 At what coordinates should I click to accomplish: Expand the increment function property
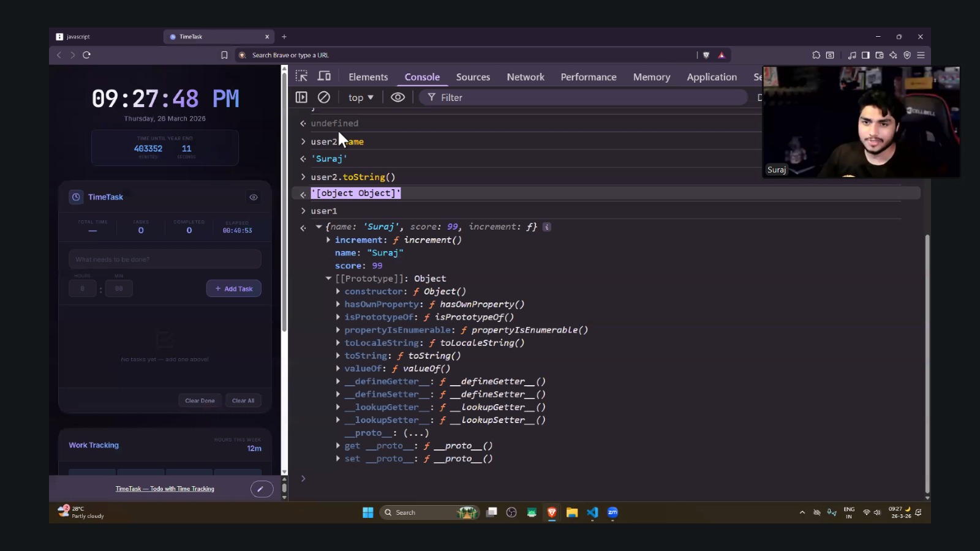point(328,240)
